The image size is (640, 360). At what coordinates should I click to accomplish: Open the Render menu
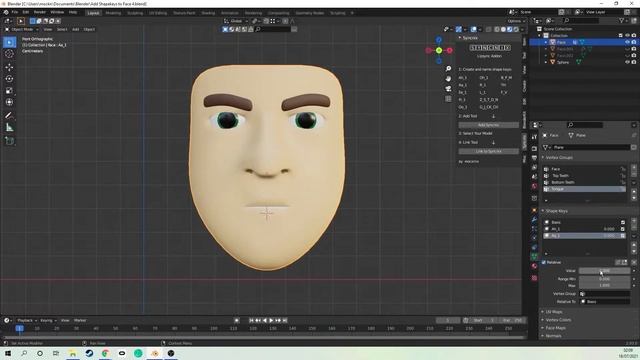pyautogui.click(x=40, y=12)
